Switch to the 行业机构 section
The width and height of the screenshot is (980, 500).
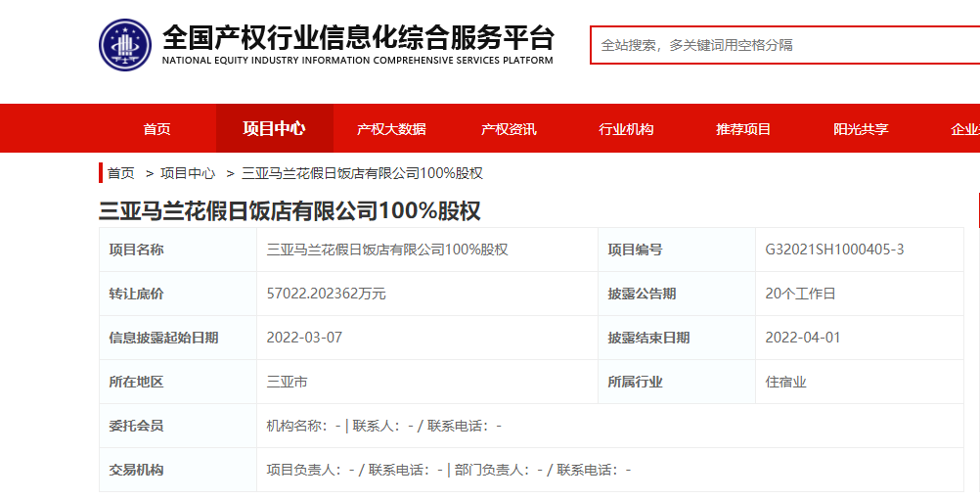[x=626, y=129]
